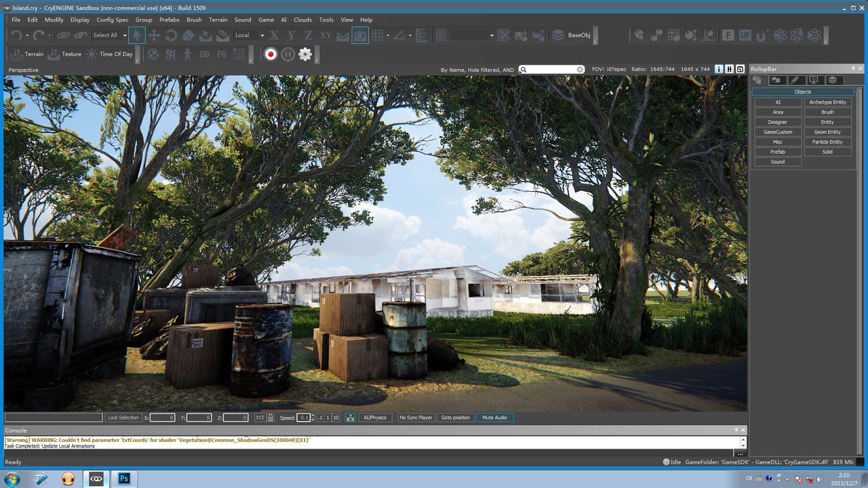868x488 pixels.
Task: Open the DB database view icon
Action: (204, 54)
